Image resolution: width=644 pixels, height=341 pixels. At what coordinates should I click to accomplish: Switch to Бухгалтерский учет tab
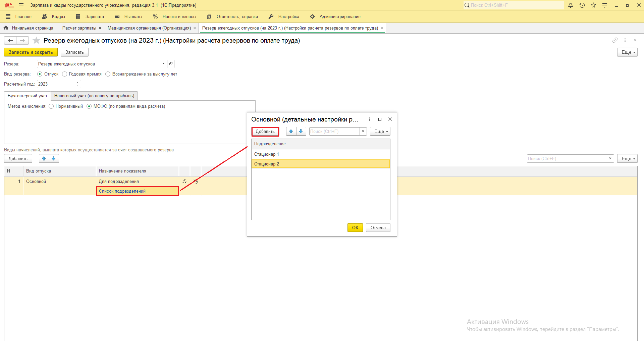click(28, 96)
